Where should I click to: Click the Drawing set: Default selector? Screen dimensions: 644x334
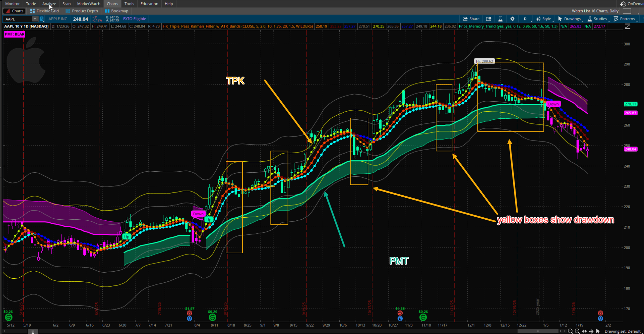[x=622, y=331]
